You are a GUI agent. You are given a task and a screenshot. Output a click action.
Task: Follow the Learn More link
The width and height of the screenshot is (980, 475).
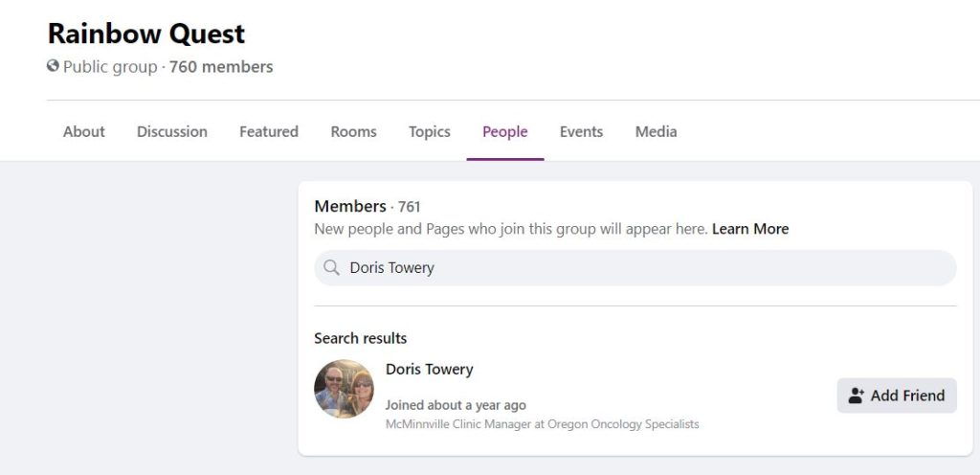[x=750, y=230]
